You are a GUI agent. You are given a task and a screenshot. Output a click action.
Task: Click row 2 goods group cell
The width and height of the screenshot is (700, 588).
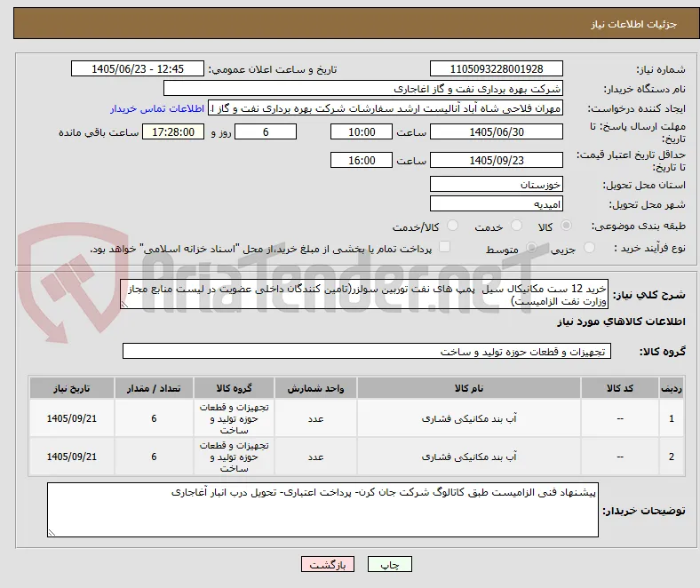(234, 457)
